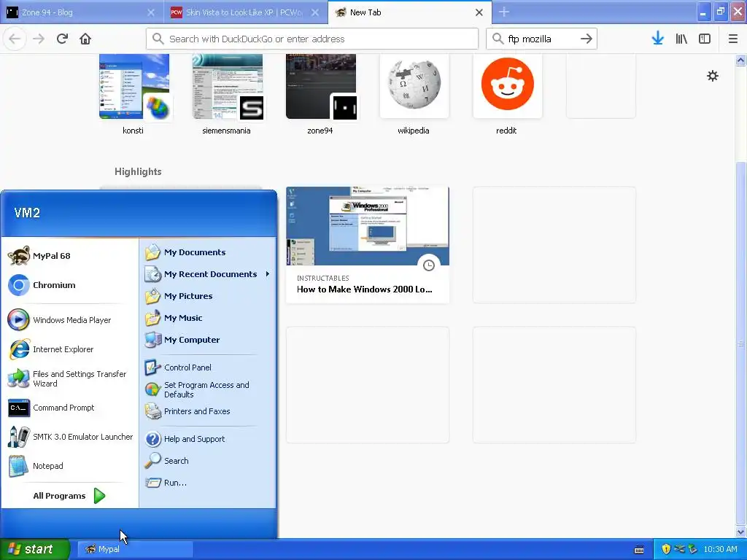This screenshot has width=747, height=560.
Task: Close the New Tab tab
Action: point(479,12)
